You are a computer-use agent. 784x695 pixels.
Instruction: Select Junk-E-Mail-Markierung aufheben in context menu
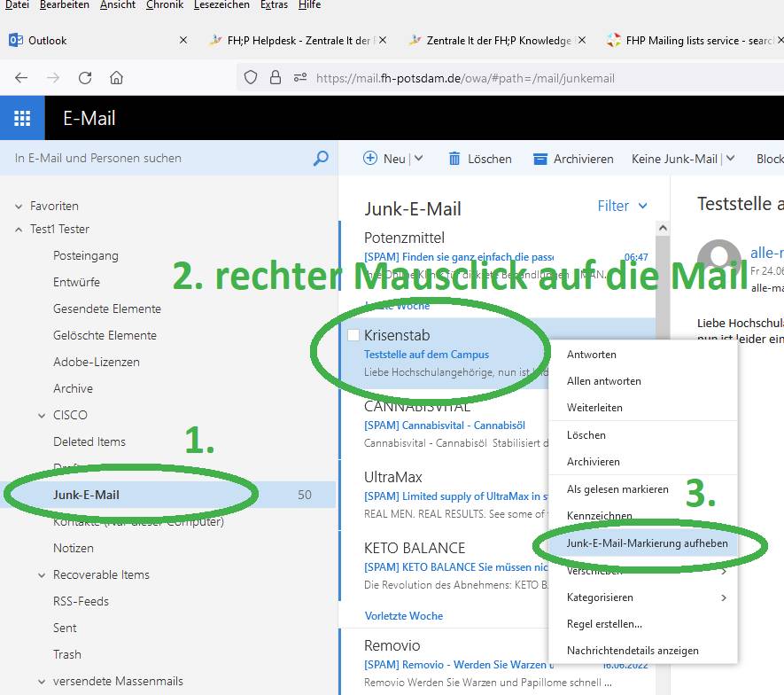point(634,543)
